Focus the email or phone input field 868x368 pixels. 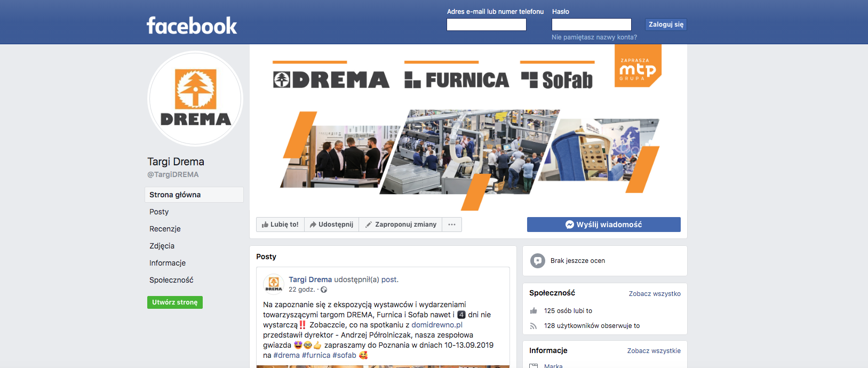click(x=487, y=25)
